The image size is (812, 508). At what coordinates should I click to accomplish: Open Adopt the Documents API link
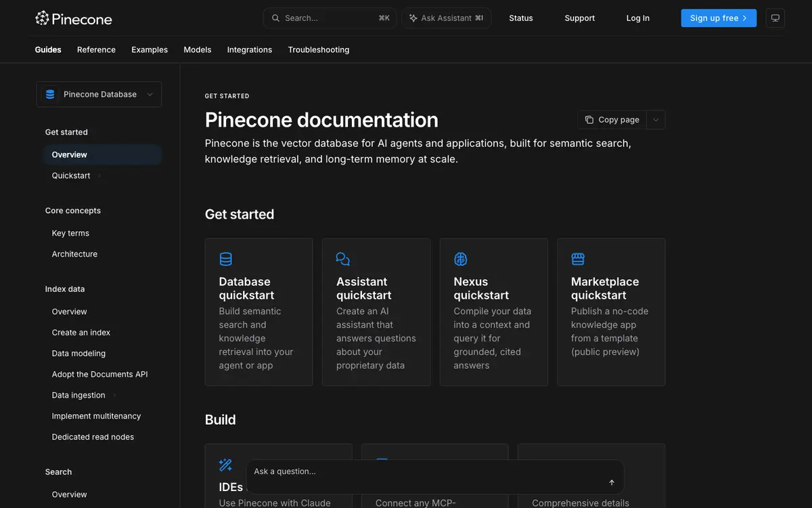tap(99, 375)
